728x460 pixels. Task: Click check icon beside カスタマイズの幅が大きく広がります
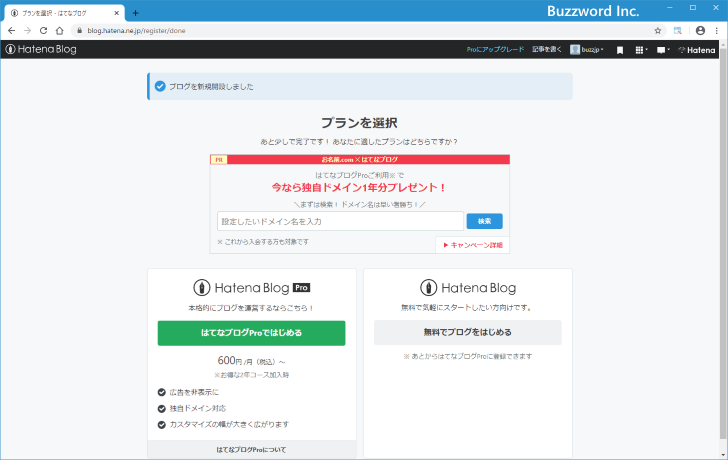point(162,425)
